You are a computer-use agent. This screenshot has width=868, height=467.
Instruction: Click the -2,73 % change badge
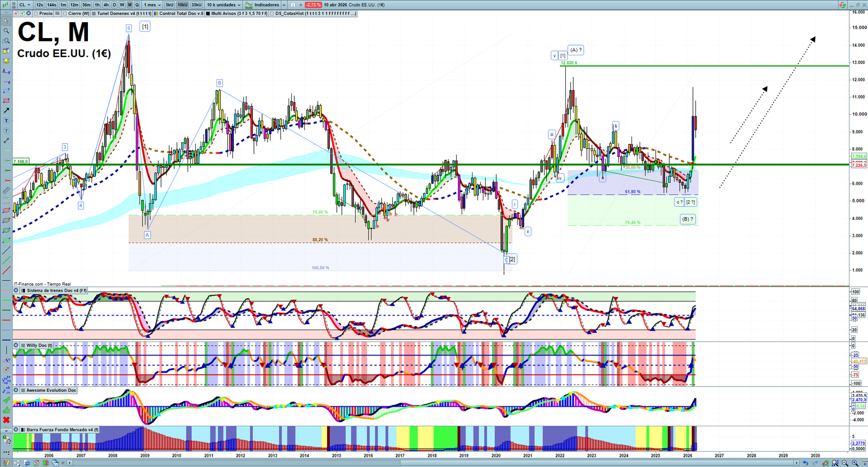coord(313,5)
